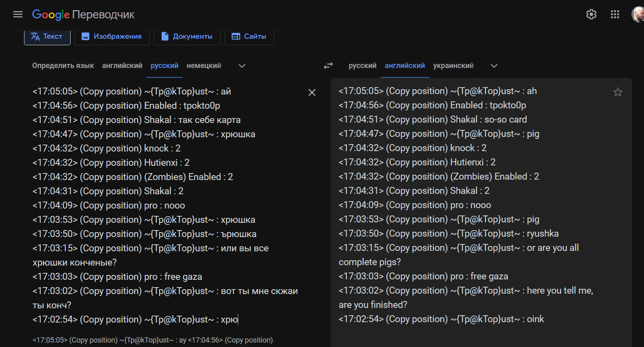
Task: Save translation with the star icon
Action: click(x=617, y=92)
